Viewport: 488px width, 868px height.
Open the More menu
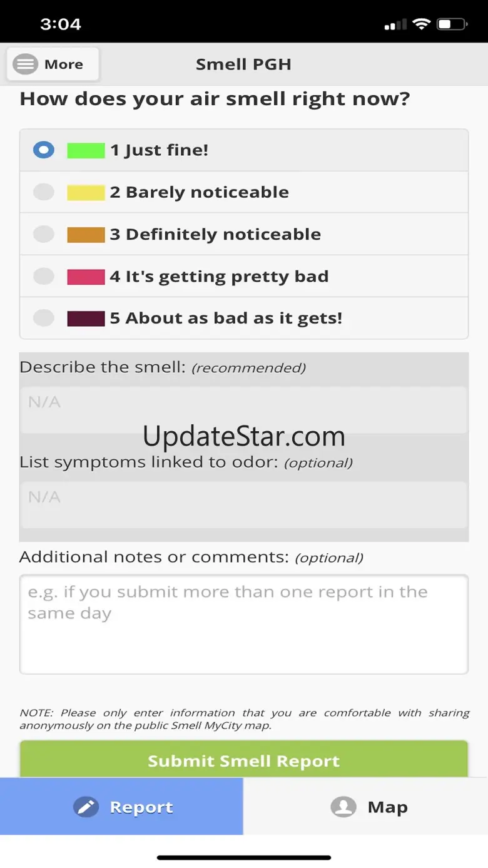point(53,64)
